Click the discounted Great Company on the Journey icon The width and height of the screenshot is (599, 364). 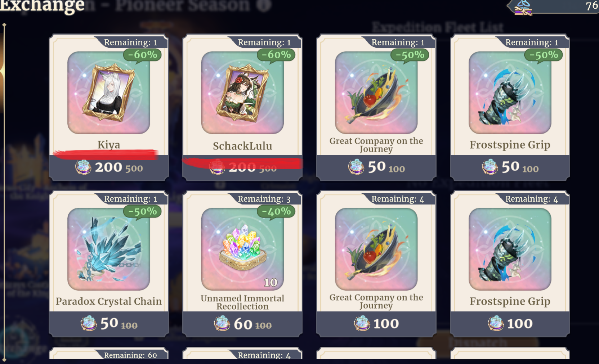point(376,93)
